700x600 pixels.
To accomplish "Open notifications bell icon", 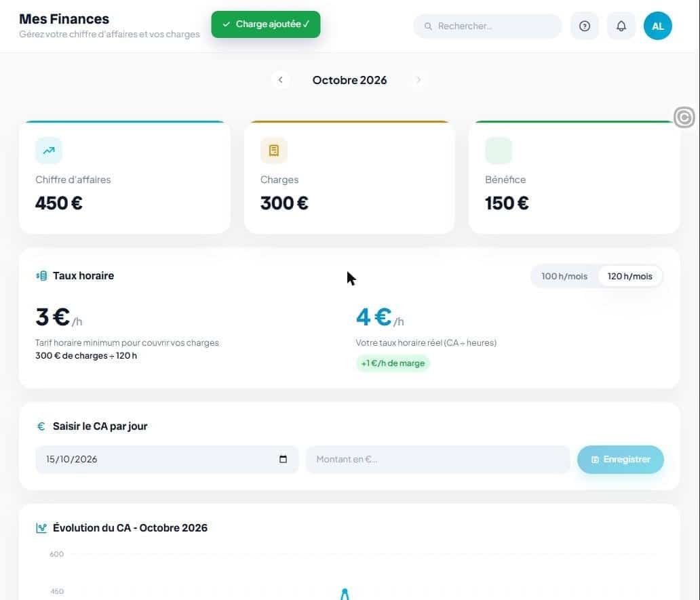I will [621, 26].
